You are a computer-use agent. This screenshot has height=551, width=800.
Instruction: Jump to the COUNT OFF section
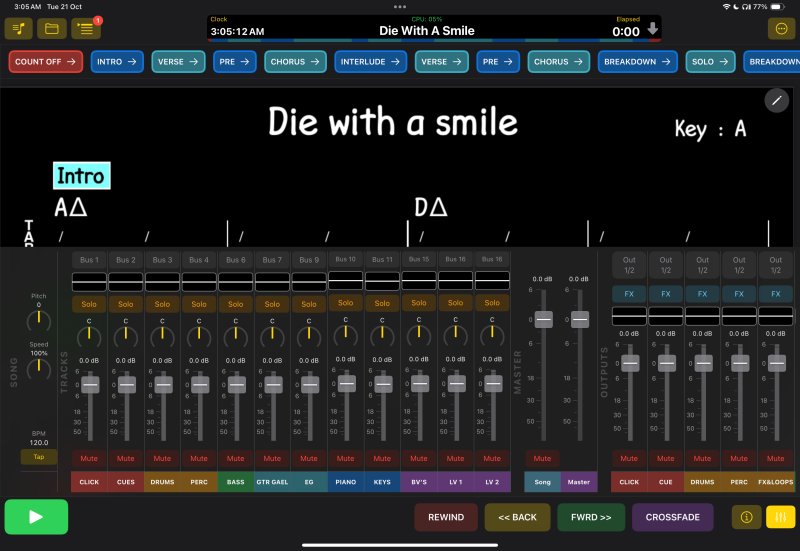(x=45, y=62)
